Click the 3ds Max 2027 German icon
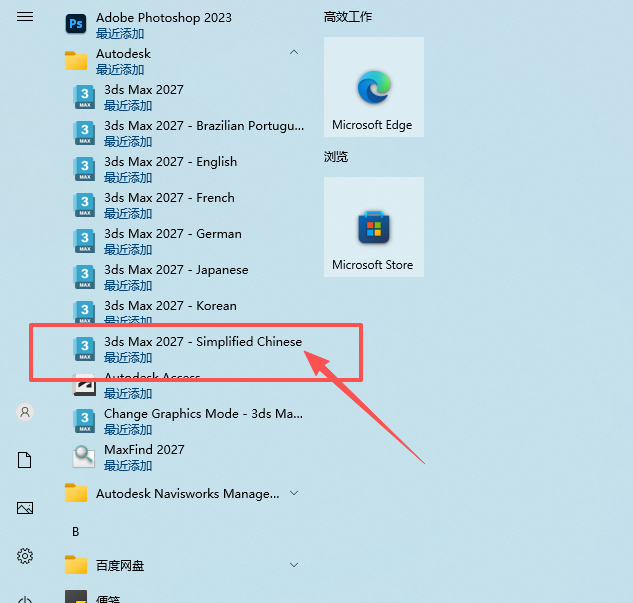Image resolution: width=633 pixels, height=603 pixels. (84, 241)
